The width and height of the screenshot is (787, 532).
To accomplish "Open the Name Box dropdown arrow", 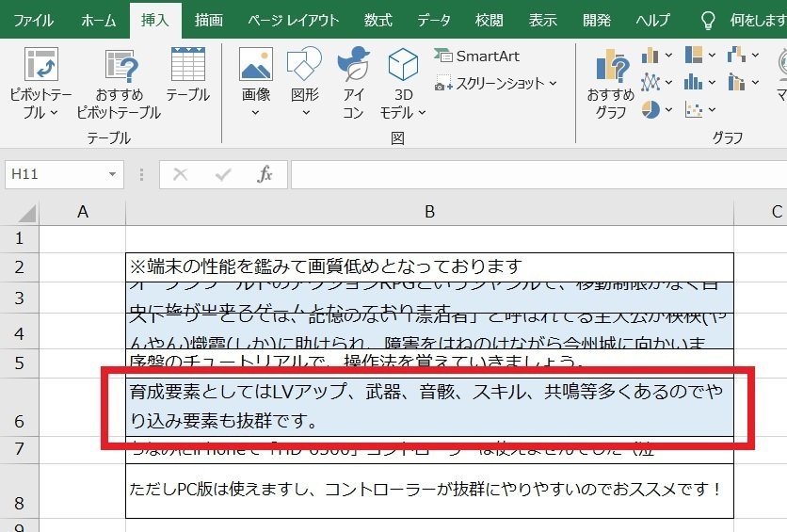I will (x=112, y=174).
